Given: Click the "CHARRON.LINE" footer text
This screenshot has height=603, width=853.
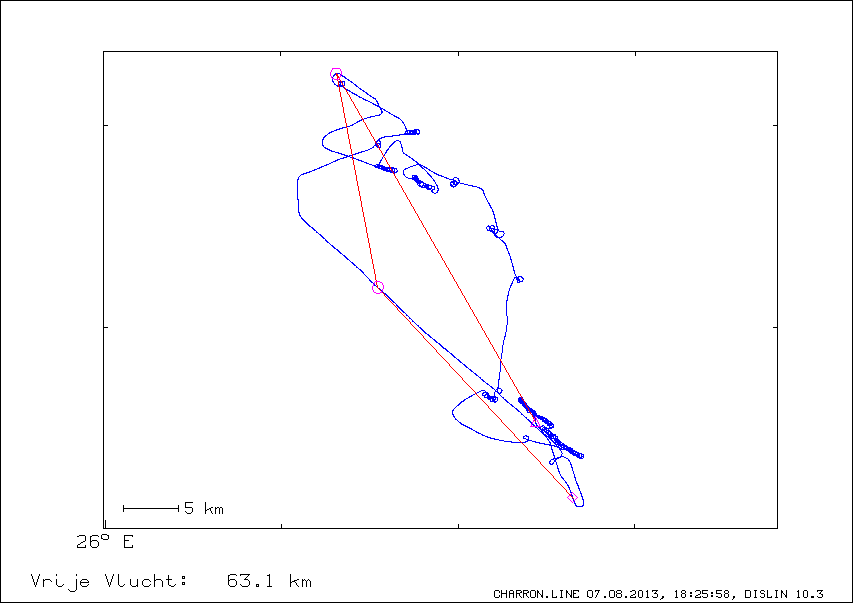Looking at the screenshot, I should click(x=536, y=594).
